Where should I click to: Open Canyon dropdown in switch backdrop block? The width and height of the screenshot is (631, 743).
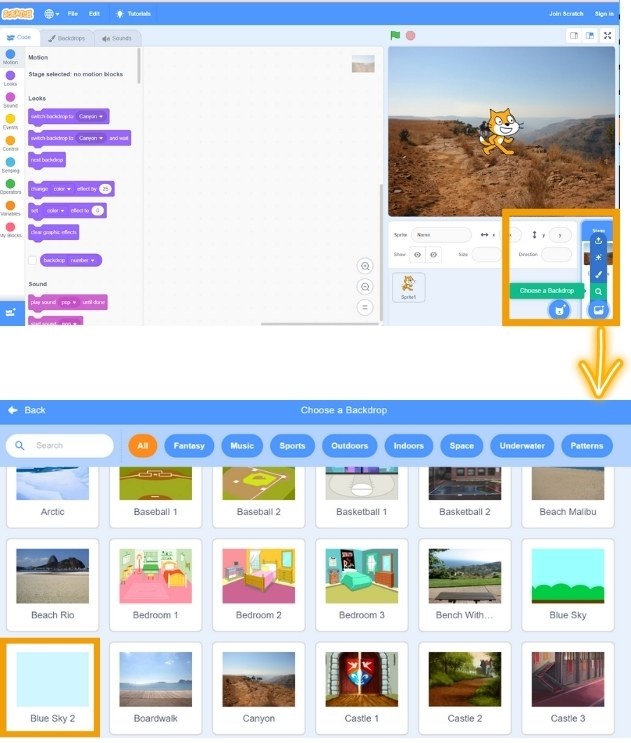tap(91, 117)
